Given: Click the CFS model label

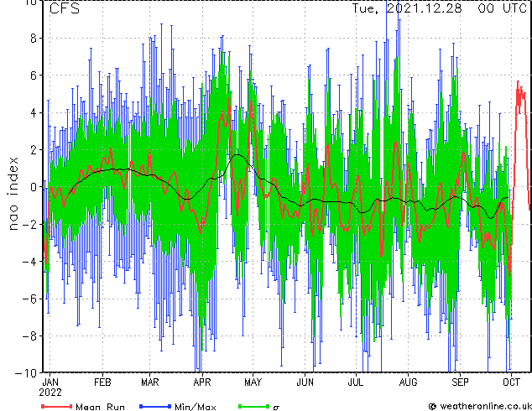Looking at the screenshot, I should coord(65,8).
